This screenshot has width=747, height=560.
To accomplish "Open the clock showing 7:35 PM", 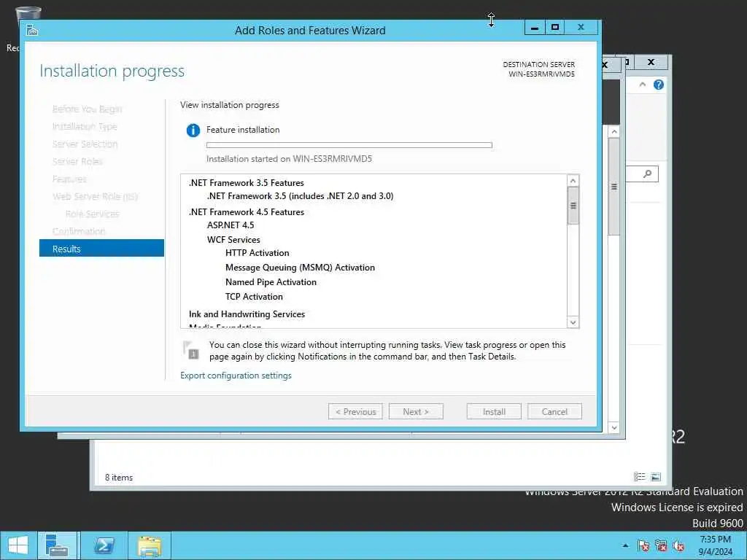I will (x=715, y=545).
